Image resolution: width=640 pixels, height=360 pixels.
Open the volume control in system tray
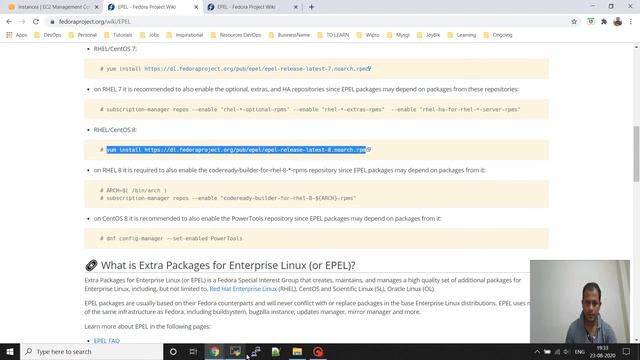click(x=566, y=352)
